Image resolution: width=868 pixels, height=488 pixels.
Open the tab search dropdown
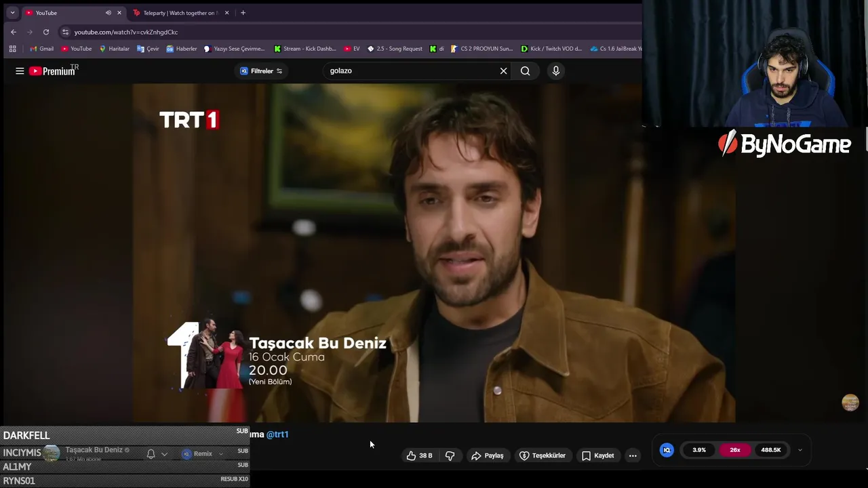[12, 13]
